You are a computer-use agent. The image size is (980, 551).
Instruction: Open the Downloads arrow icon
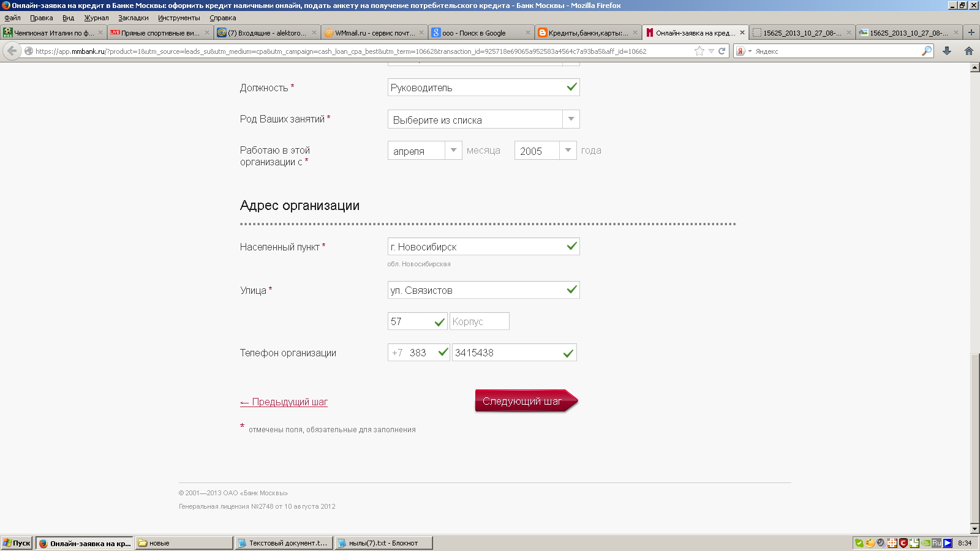coord(947,51)
